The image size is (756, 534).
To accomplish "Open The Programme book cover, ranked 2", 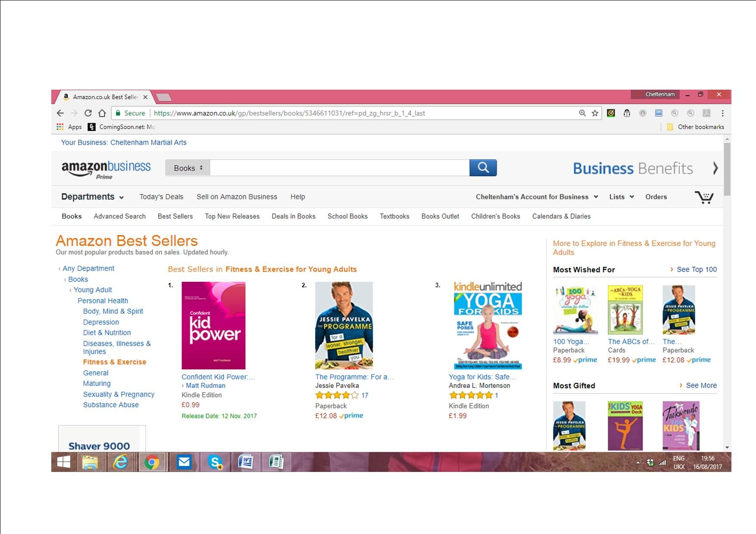I will point(344,325).
